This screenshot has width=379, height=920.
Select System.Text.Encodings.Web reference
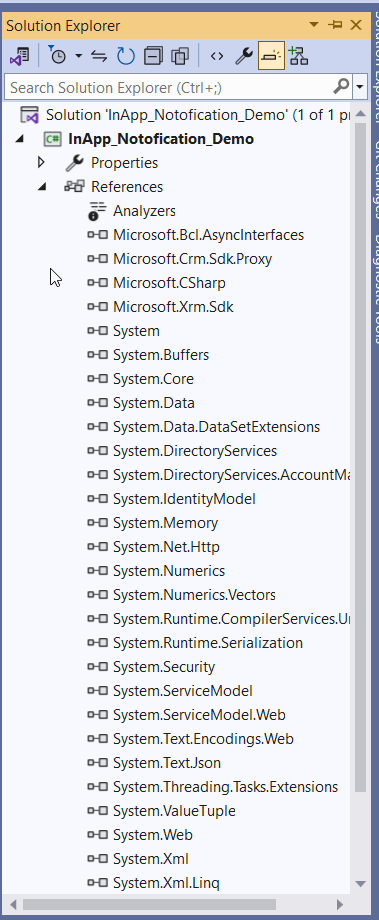click(203, 739)
